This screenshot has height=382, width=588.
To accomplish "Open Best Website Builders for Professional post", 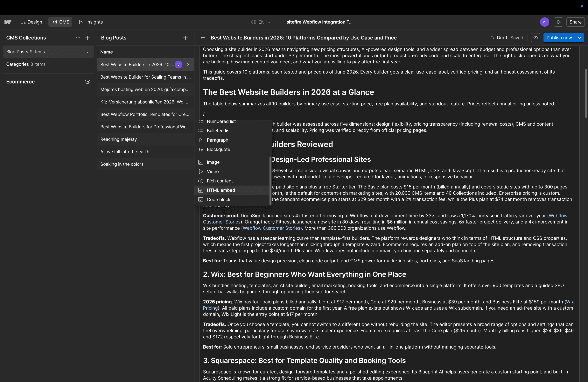I will point(145,127).
